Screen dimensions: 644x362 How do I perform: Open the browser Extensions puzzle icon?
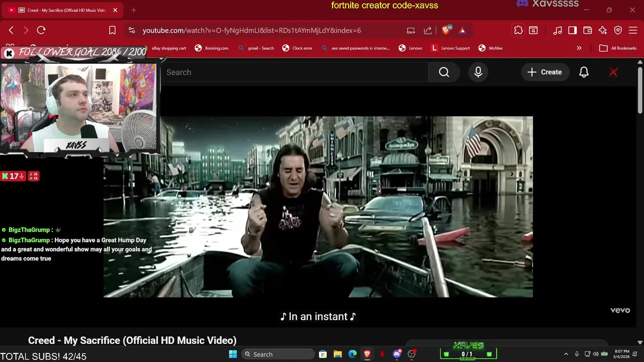click(x=518, y=30)
